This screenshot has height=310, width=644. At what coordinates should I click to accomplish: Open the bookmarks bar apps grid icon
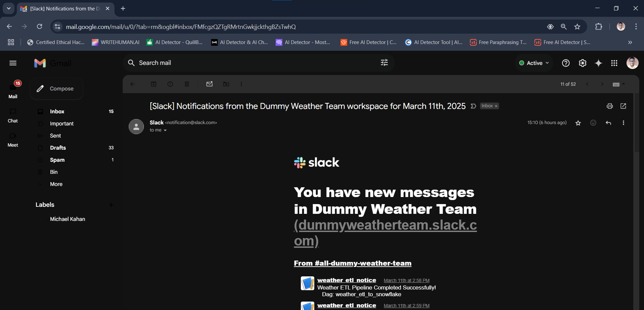(x=11, y=42)
